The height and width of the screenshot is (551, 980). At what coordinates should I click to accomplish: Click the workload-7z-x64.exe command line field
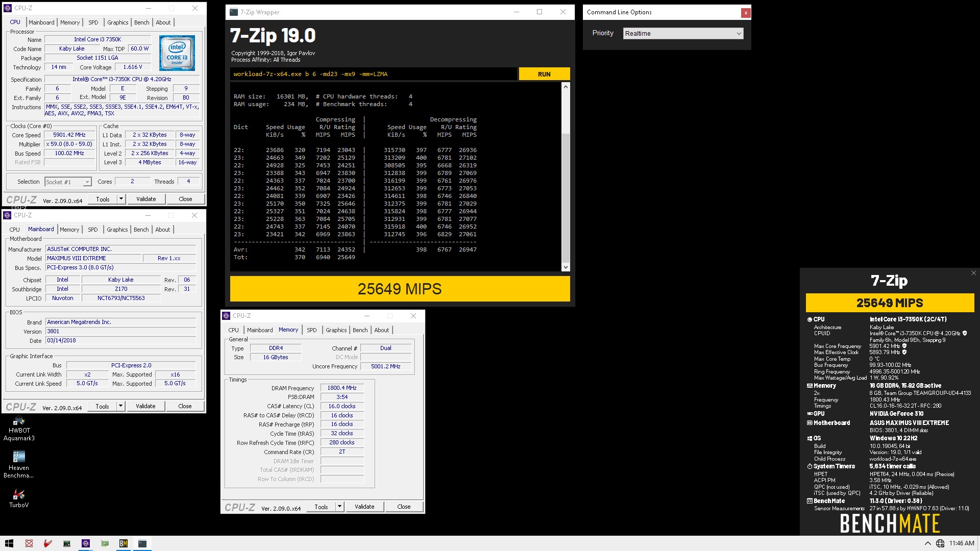[373, 74]
